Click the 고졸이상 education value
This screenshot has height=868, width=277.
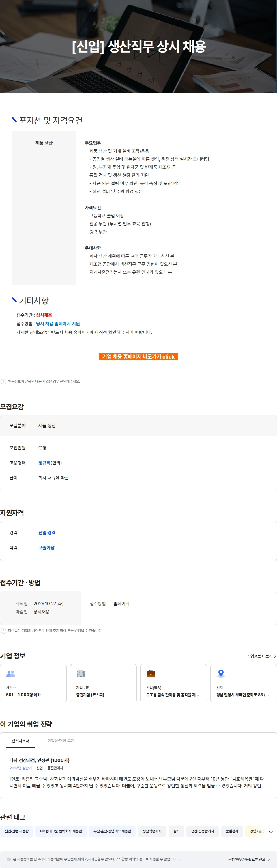click(x=46, y=548)
